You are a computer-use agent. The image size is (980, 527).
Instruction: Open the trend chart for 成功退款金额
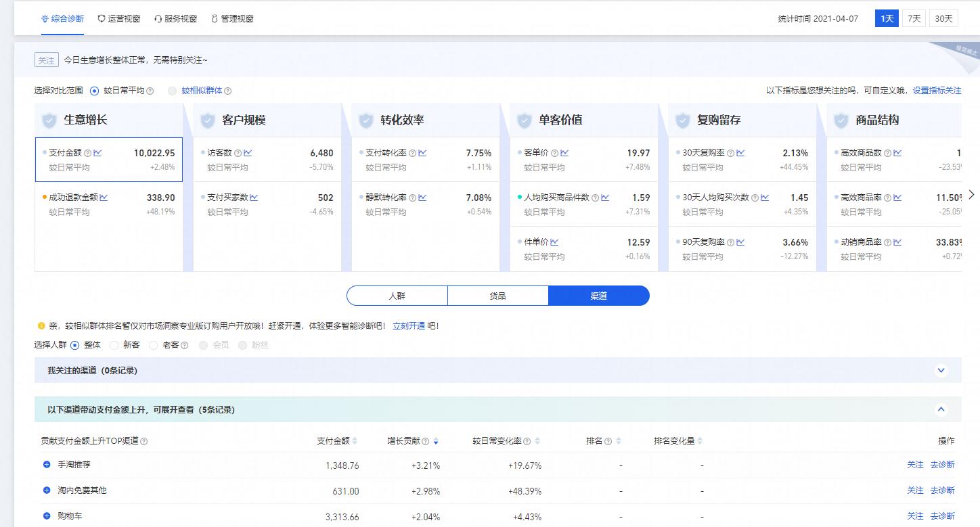pyautogui.click(x=105, y=198)
